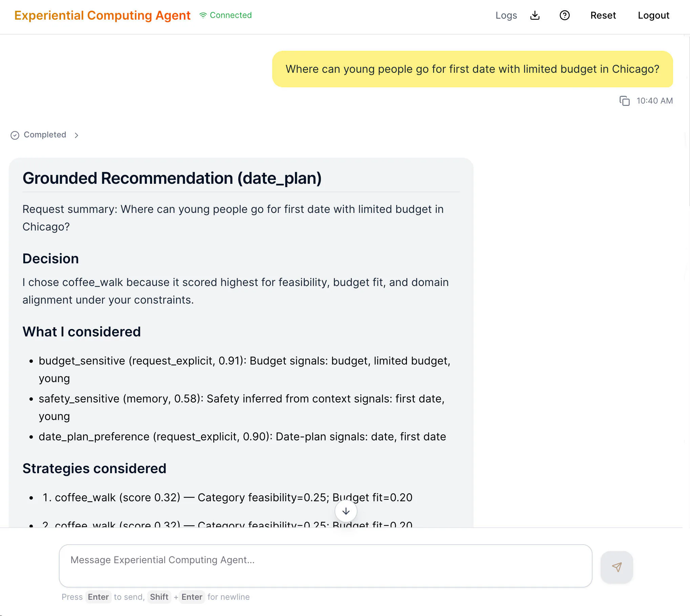Viewport: 690px width, 616px height.
Task: Click the Logout button
Action: click(x=653, y=16)
